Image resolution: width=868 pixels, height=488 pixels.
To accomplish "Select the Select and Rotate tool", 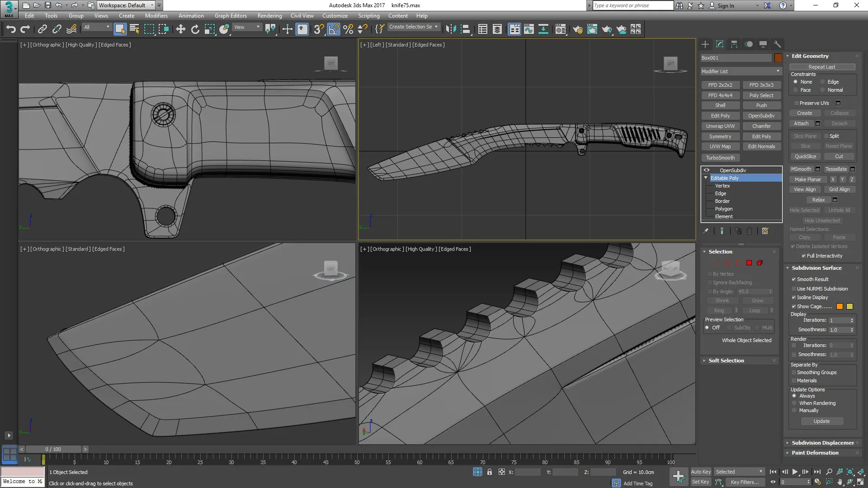I will click(195, 29).
